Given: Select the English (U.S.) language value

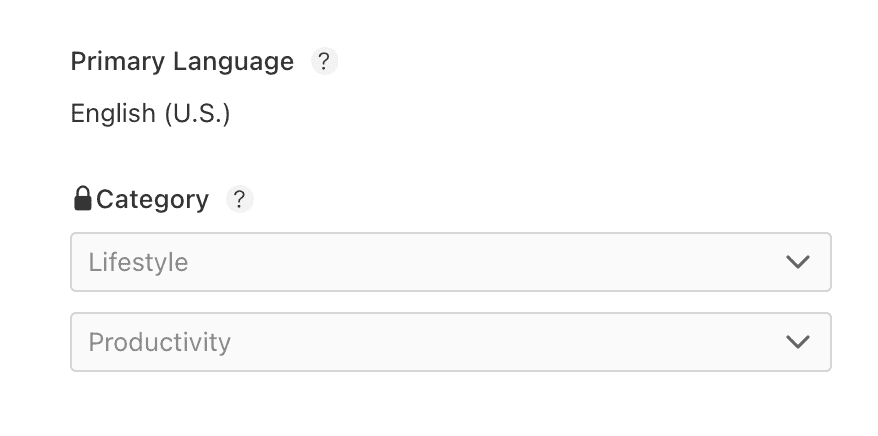Looking at the screenshot, I should [150, 114].
